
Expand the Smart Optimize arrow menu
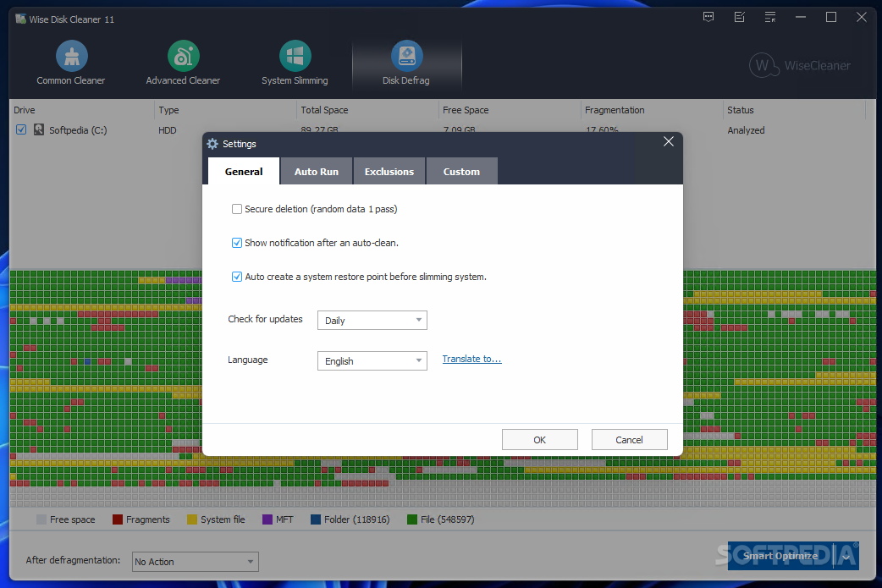846,557
